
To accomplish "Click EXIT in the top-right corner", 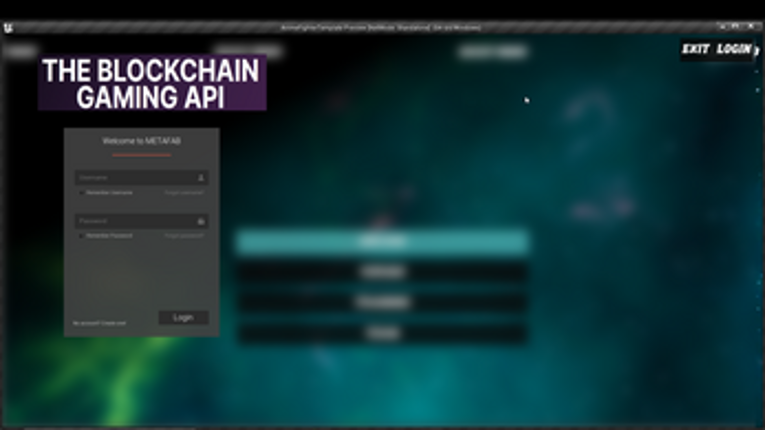I will (x=695, y=49).
